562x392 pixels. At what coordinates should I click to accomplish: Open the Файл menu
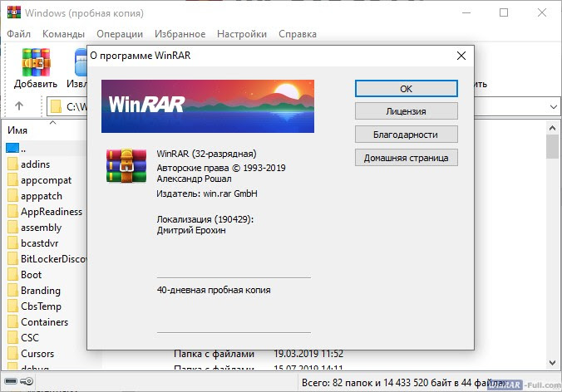click(x=18, y=34)
